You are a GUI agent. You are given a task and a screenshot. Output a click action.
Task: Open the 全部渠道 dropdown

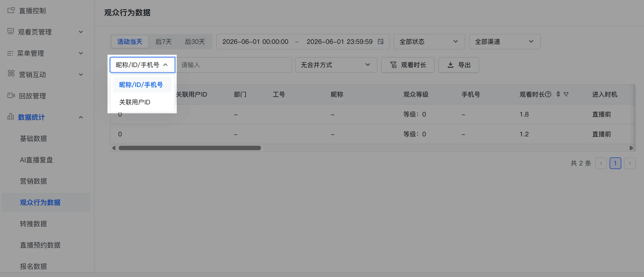point(505,41)
